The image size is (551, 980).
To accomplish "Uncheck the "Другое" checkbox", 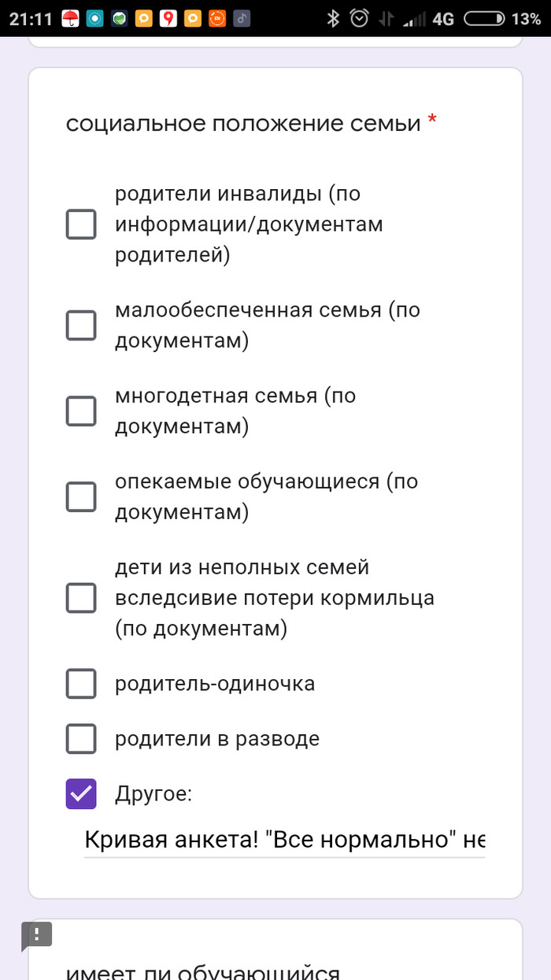I will (81, 794).
